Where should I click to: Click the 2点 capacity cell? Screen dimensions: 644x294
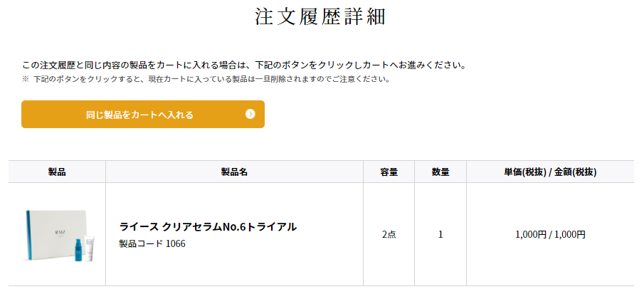389,234
